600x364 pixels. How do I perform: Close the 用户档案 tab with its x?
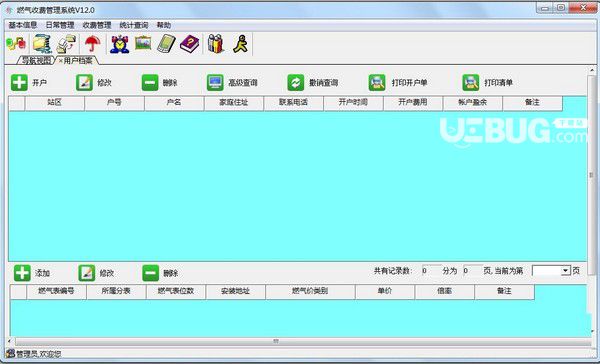click(60, 61)
